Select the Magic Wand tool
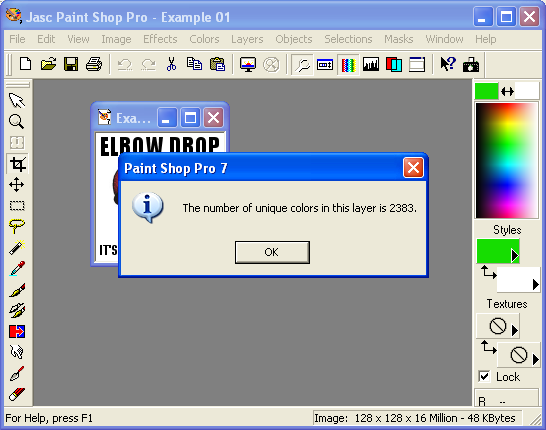Screen dimensions: 546x430 [x=17, y=247]
